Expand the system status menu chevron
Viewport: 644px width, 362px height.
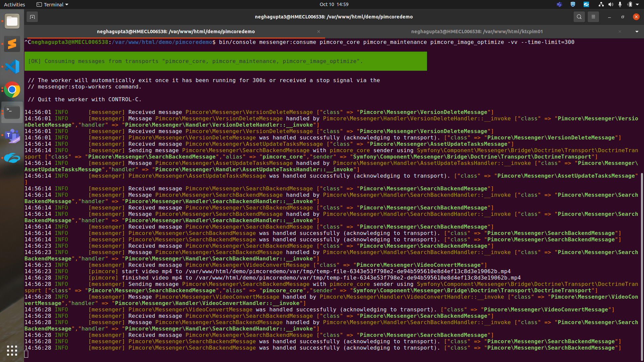click(637, 4)
